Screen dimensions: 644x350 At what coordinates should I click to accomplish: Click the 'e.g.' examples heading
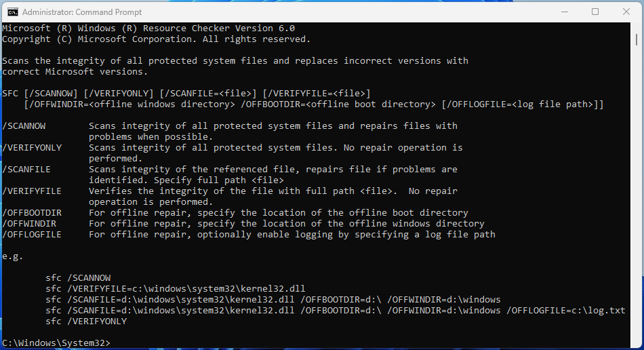[12, 257]
